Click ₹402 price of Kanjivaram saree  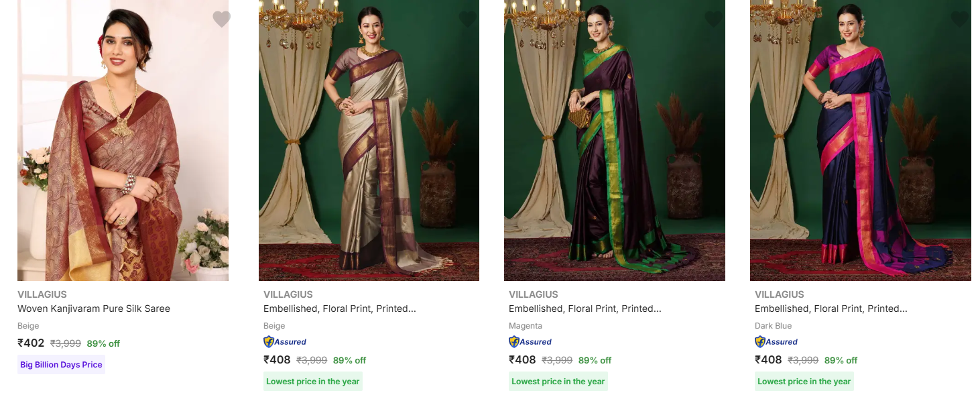[x=31, y=343]
